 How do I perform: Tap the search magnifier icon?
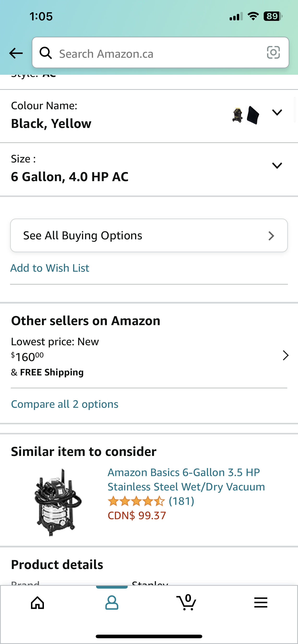click(46, 53)
